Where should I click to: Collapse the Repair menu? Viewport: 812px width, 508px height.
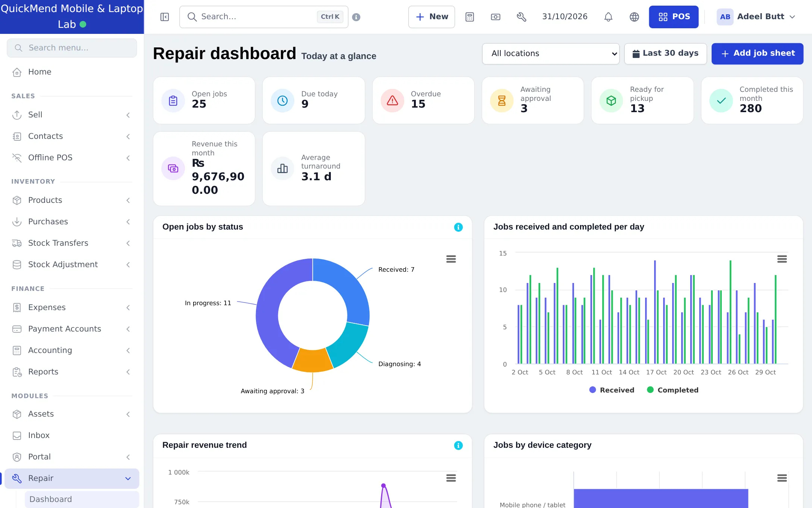(x=71, y=478)
